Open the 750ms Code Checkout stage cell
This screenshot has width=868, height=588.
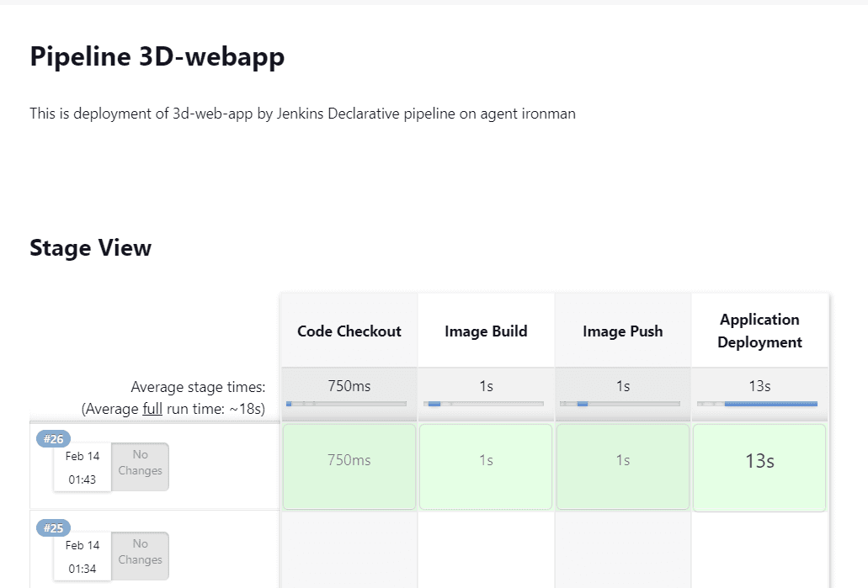pyautogui.click(x=349, y=466)
